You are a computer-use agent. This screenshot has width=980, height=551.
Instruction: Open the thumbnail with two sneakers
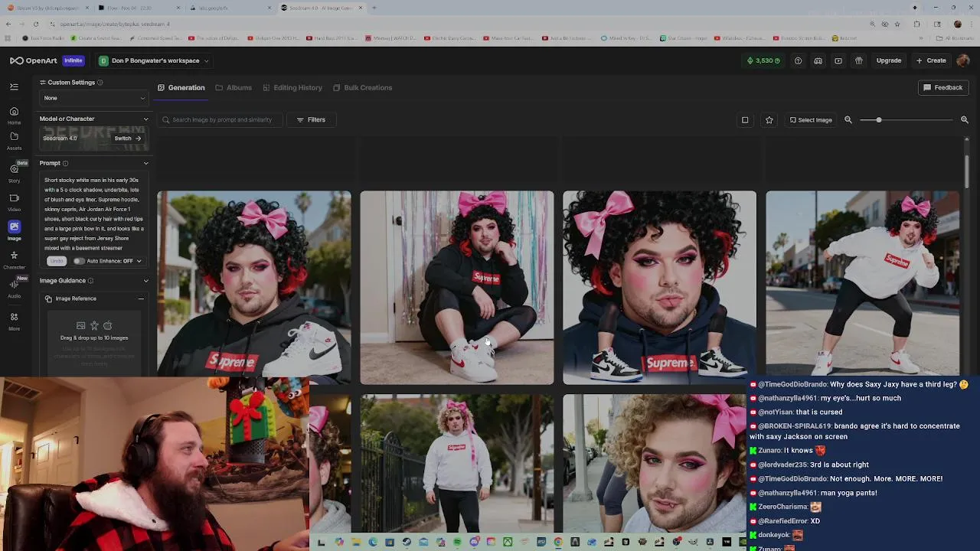point(659,288)
